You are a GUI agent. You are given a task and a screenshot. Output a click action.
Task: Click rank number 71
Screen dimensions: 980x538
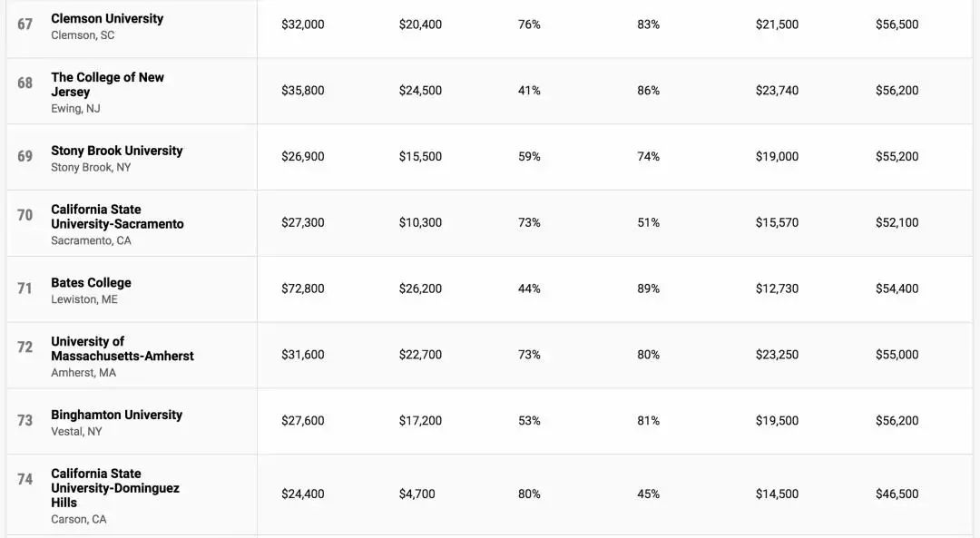click(25, 289)
